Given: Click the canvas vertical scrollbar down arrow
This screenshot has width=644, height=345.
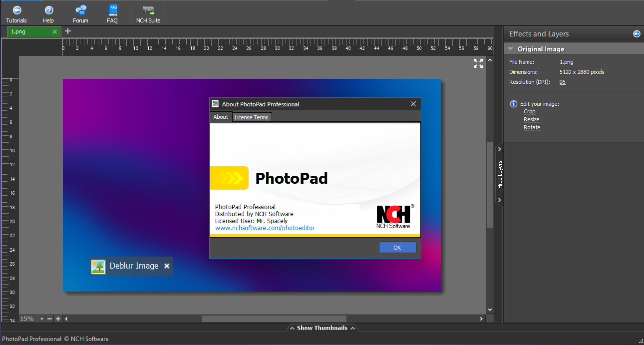Looking at the screenshot, I should (x=490, y=310).
